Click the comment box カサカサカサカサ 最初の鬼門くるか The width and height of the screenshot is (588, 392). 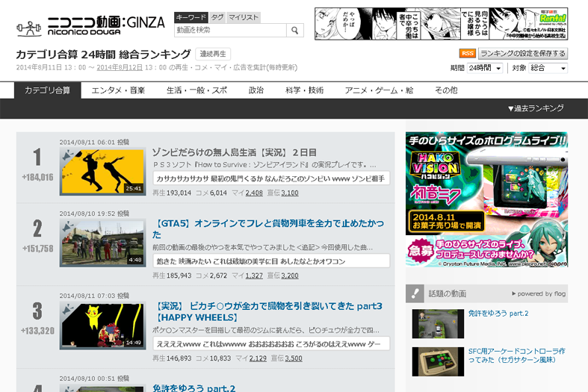click(271, 178)
